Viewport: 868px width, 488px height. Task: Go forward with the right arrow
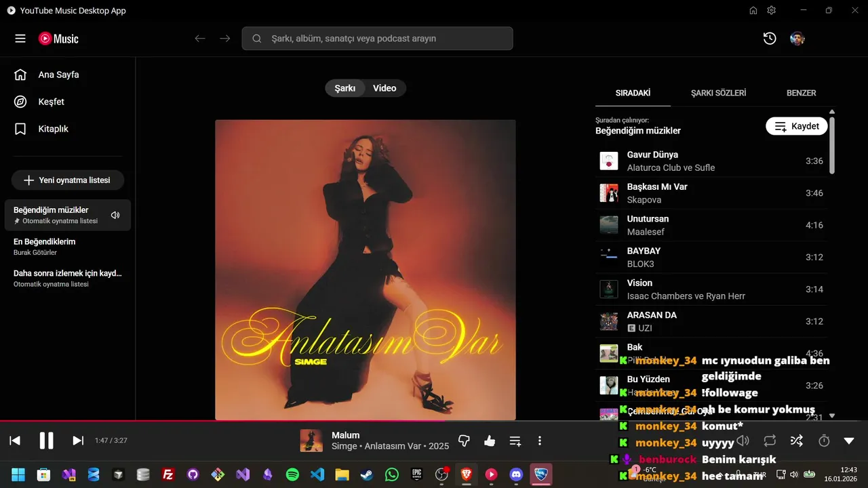225,39
